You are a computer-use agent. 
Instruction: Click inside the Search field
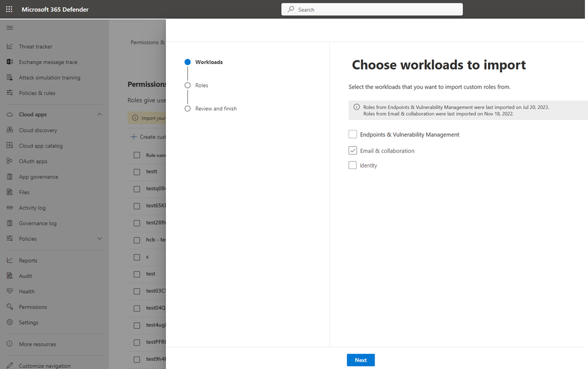tap(372, 9)
